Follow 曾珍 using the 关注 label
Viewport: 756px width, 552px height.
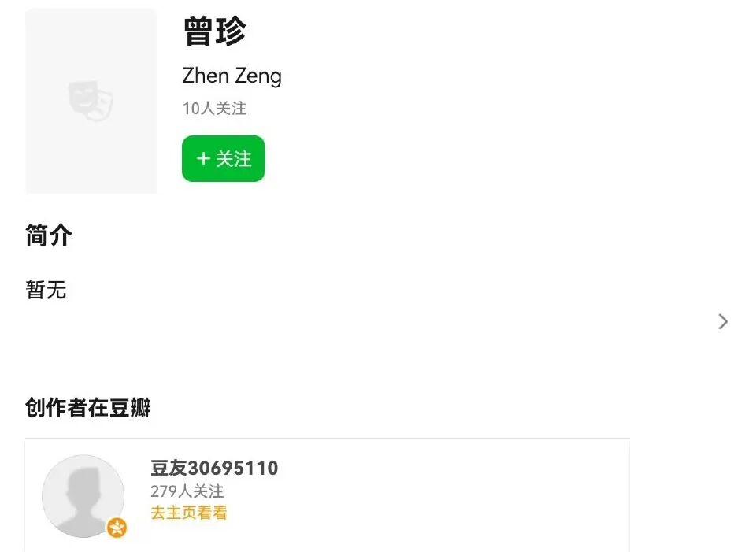click(234, 159)
